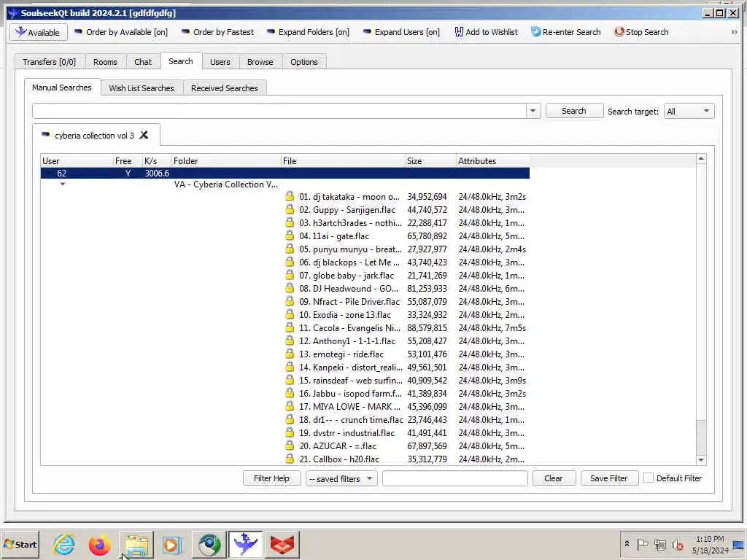
Task: Expand toolbar overflow chevron
Action: pyautogui.click(x=734, y=32)
